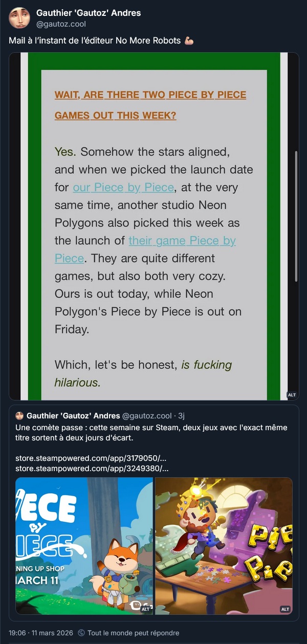Image resolution: width=307 pixels, height=644 pixels.
Task: View the jigsaw puzzle king game image
Action: click(224, 545)
